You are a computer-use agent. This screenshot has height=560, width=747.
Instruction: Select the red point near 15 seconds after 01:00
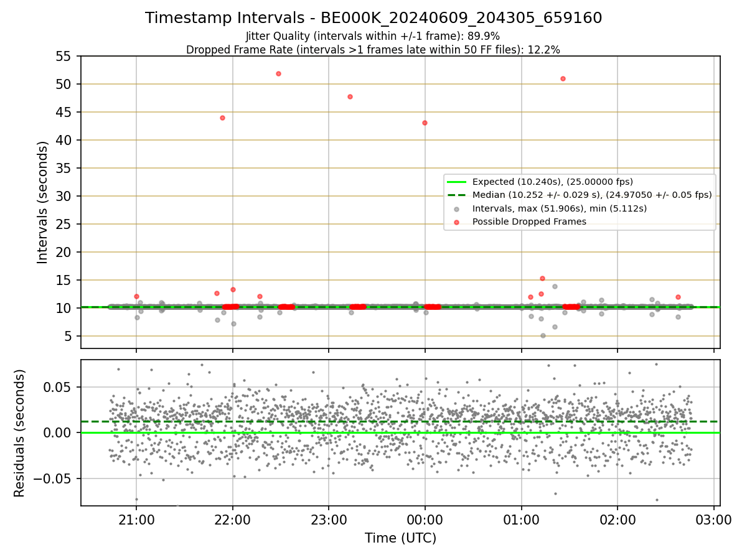(x=542, y=278)
